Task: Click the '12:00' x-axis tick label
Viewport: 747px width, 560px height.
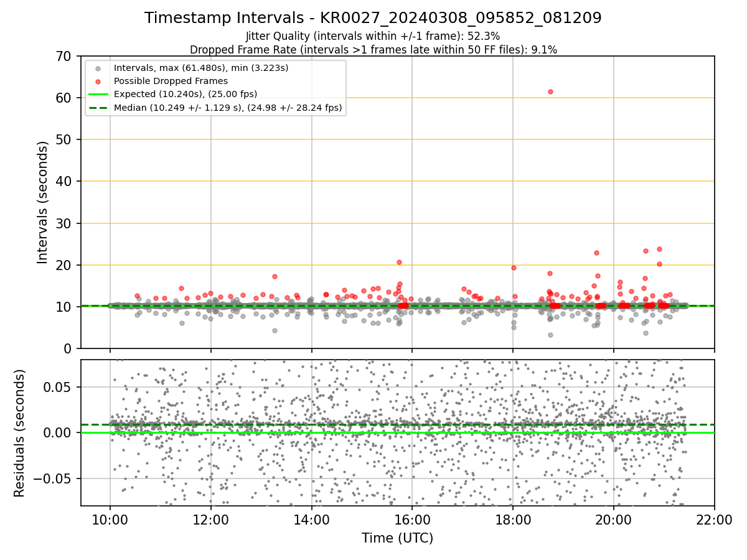Action: point(211,521)
